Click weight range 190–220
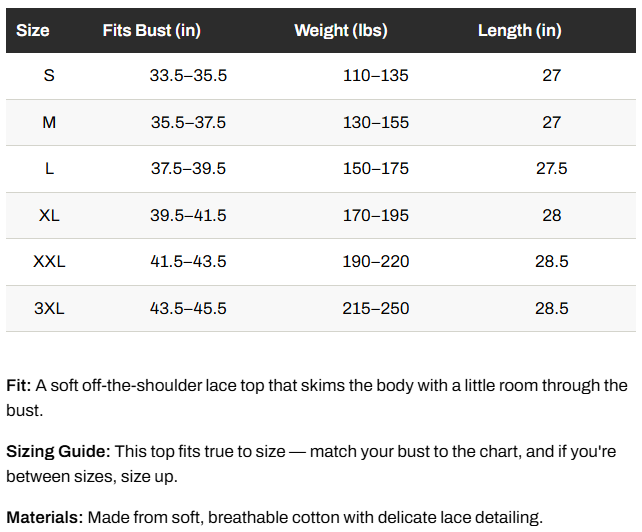 click(376, 262)
